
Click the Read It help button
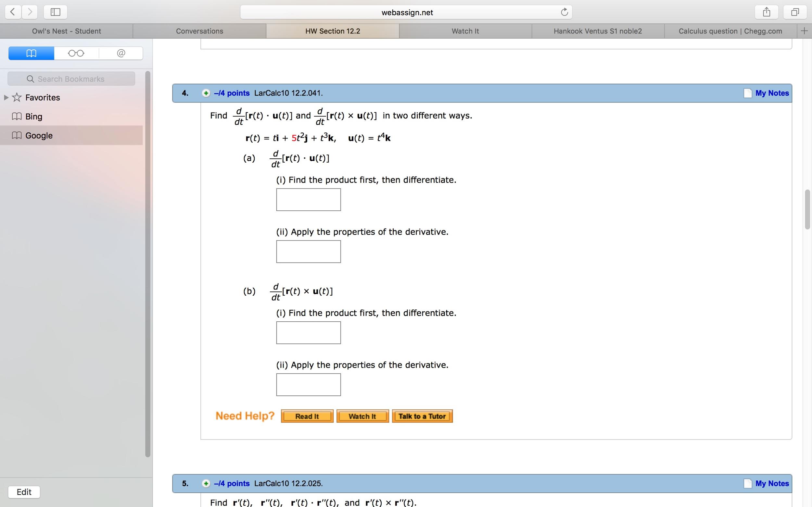point(307,416)
